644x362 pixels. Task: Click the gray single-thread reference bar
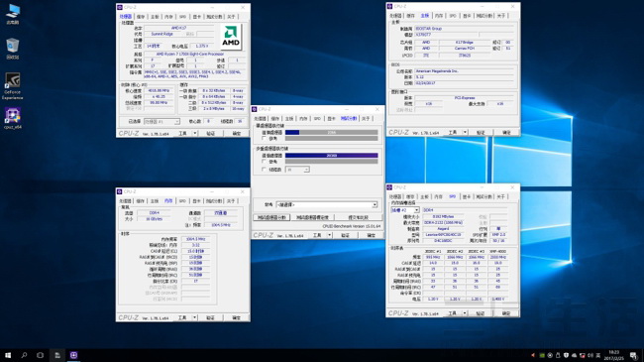pyautogui.click(x=332, y=139)
